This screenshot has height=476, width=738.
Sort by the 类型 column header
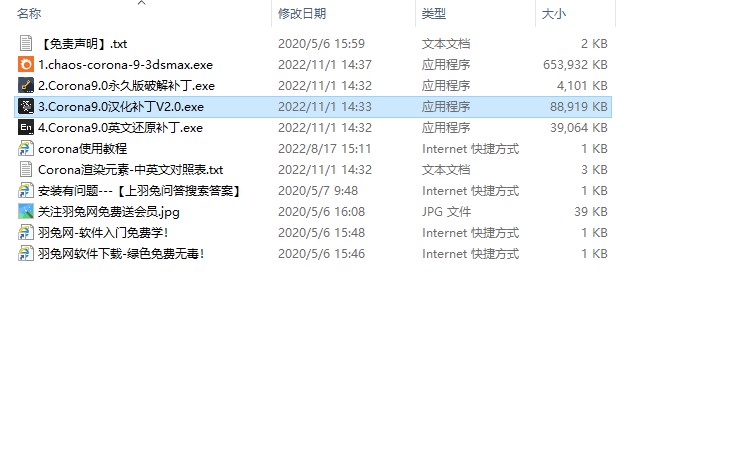click(x=434, y=14)
